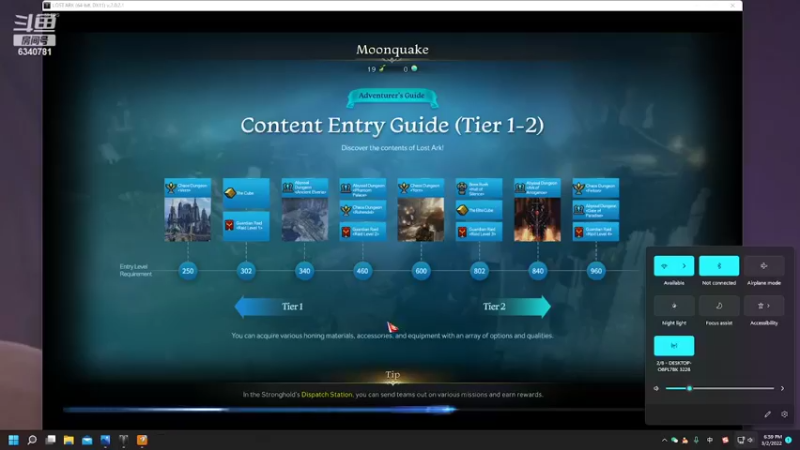Toggle Bluetooth in quick settings
This screenshot has width=800, height=450.
coord(719,266)
